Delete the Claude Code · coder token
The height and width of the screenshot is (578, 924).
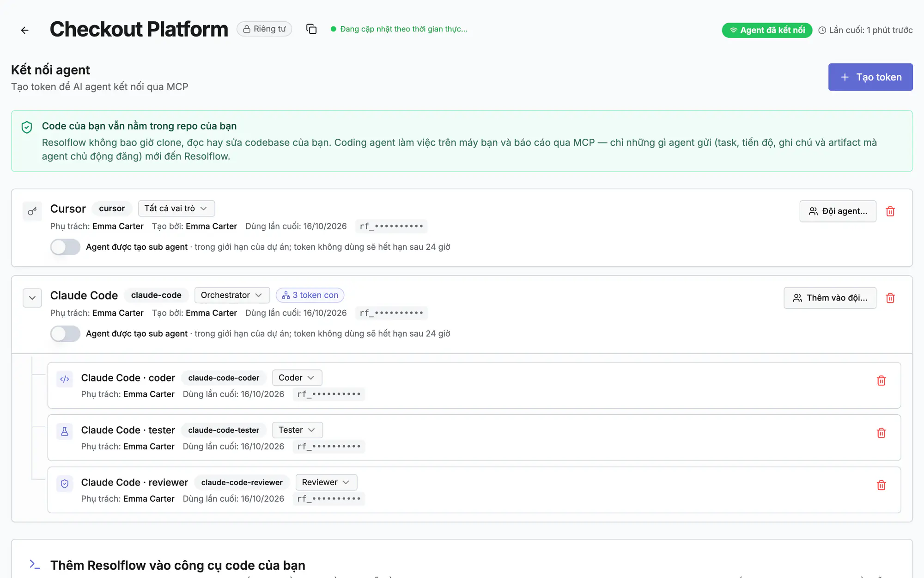pos(881,381)
